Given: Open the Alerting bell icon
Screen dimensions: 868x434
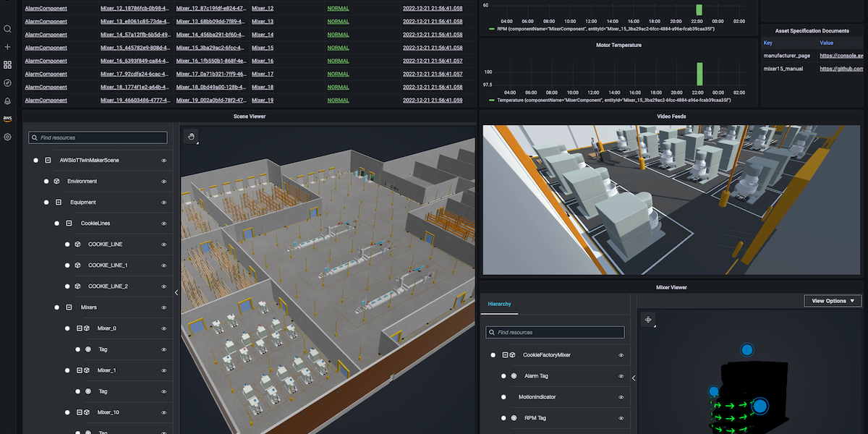Looking at the screenshot, I should 7,101.
